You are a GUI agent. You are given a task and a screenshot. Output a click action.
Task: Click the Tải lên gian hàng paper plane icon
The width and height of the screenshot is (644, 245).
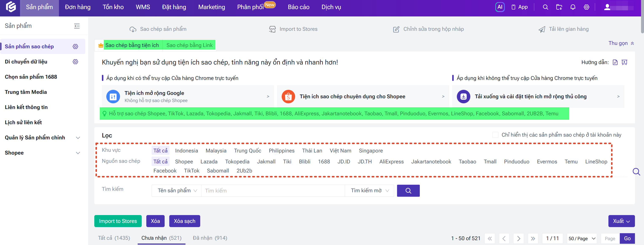[542, 29]
